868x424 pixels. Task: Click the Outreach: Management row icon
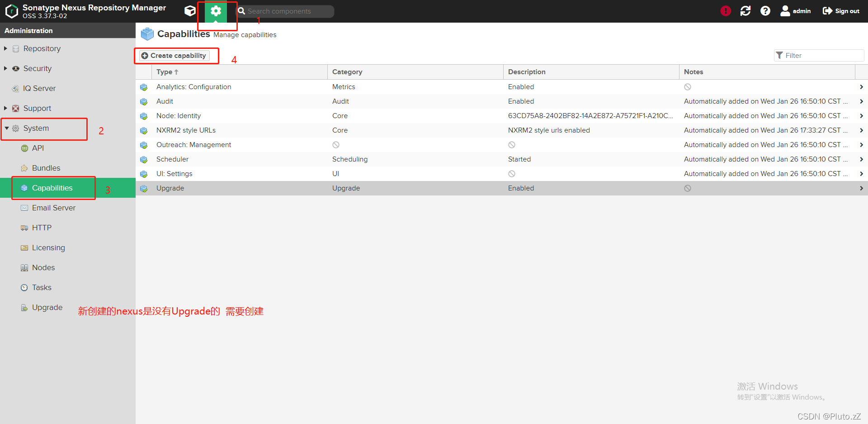click(144, 145)
